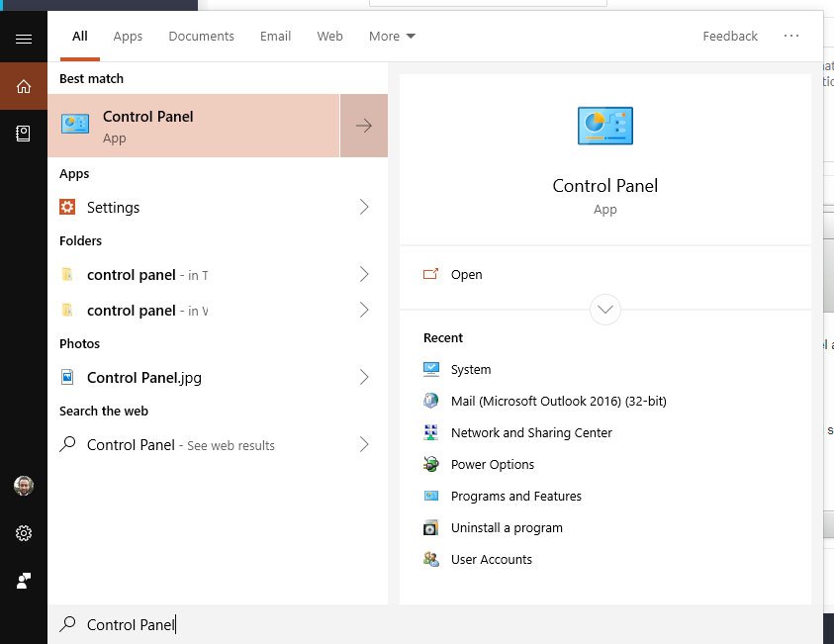Open the three-dot options menu
Viewport: 834px width, 644px height.
click(x=790, y=36)
